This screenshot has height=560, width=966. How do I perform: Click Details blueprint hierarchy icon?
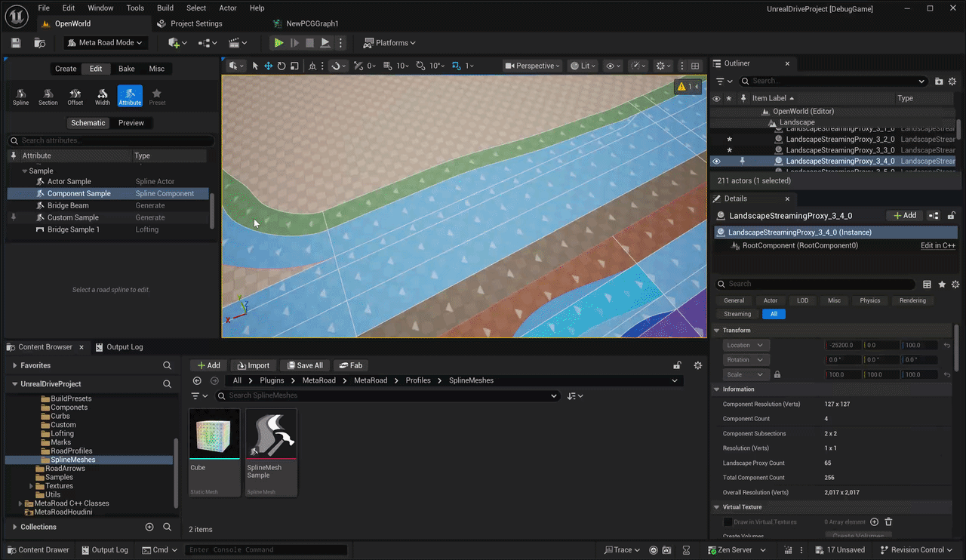934,216
